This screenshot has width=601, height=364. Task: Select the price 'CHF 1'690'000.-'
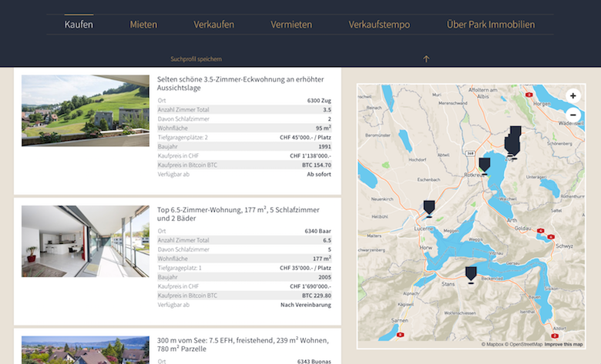[x=311, y=286]
